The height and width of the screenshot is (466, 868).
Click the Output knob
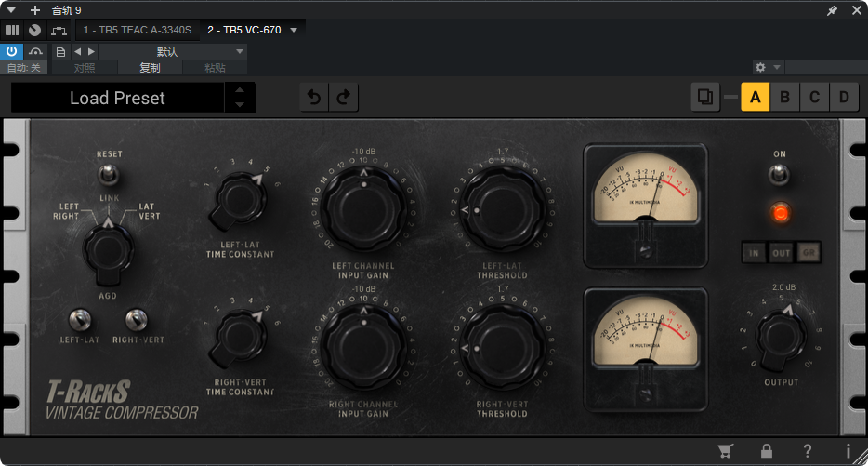click(781, 337)
